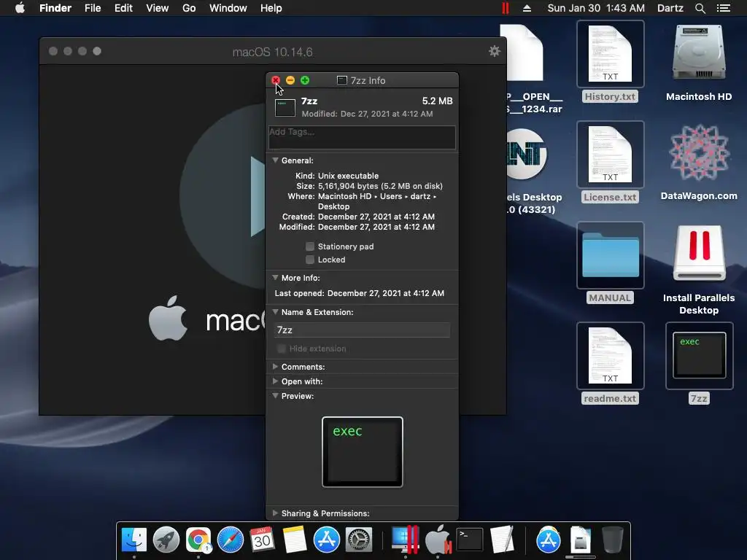Click the 7zz name field under Name & Extension
Image resolution: width=747 pixels, height=560 pixels.
point(362,330)
